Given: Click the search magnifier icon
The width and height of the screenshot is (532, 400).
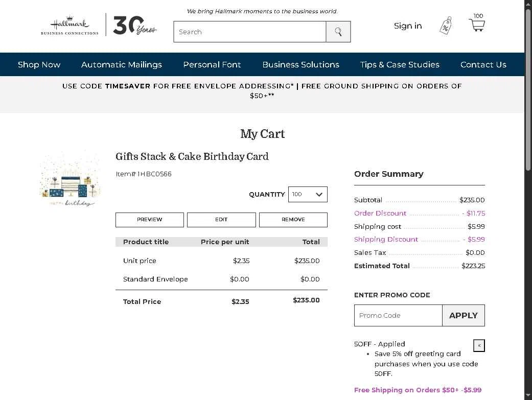Looking at the screenshot, I should coord(338,32).
